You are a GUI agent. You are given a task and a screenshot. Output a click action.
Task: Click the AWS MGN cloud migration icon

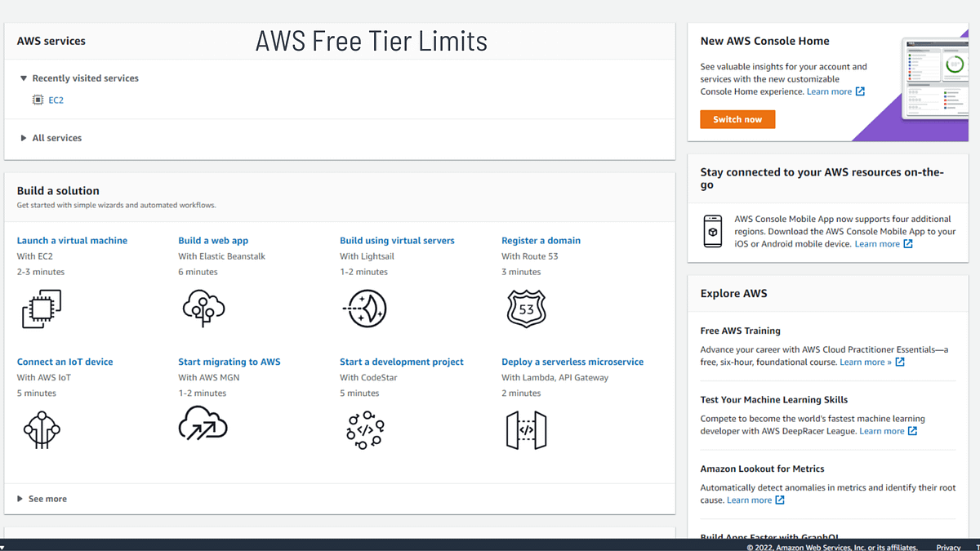pos(203,424)
